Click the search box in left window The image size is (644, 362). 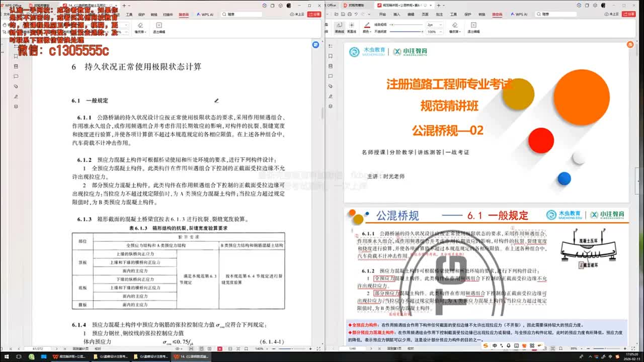coord(240,15)
